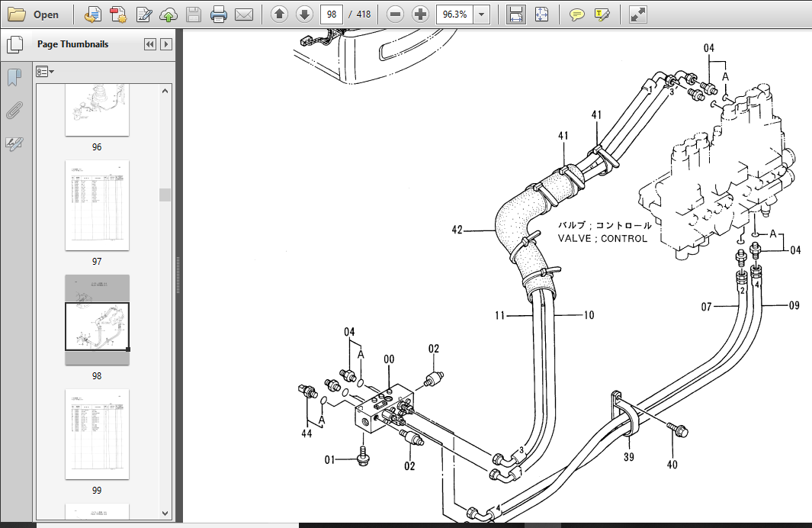
Task: Click the total page count '418' text
Action: [x=364, y=14]
